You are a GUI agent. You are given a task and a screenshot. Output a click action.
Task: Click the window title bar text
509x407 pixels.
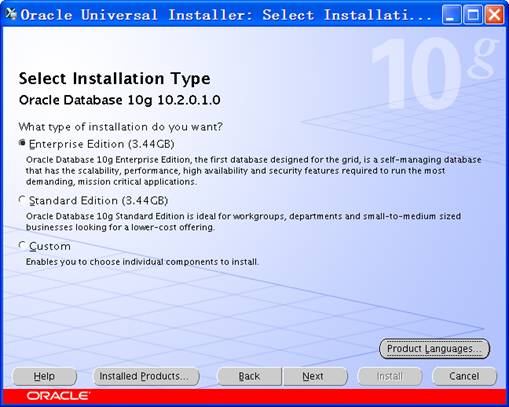coord(226,15)
